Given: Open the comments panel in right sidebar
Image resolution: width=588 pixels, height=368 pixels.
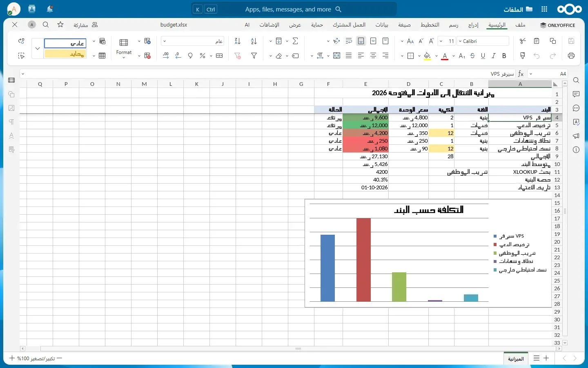Looking at the screenshot, I should (576, 94).
